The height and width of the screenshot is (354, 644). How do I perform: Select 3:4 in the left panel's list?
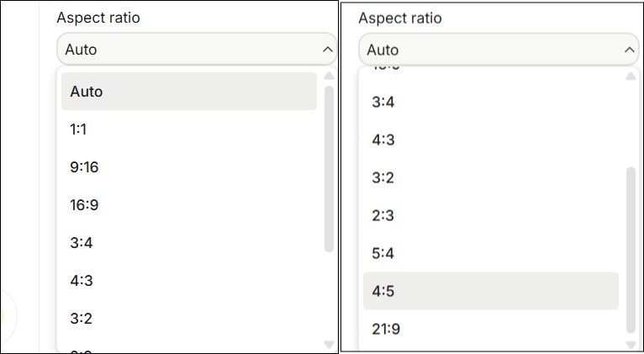tap(188, 242)
